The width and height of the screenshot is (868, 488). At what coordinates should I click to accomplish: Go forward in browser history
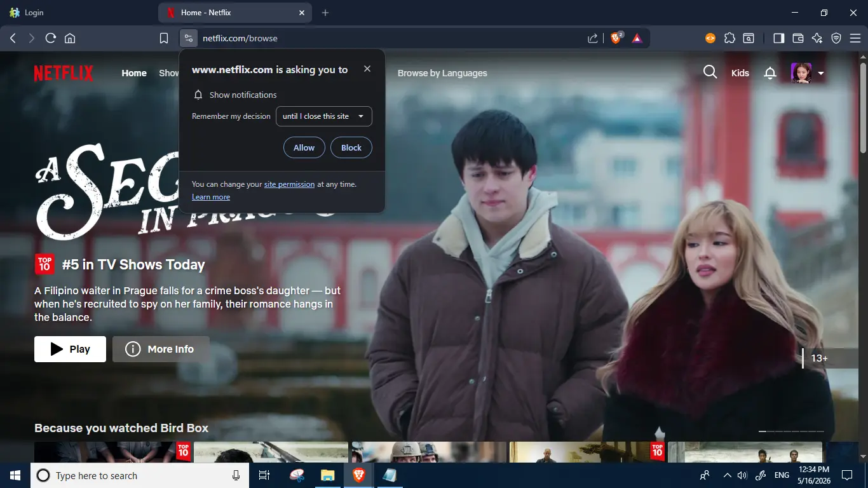tap(32, 38)
